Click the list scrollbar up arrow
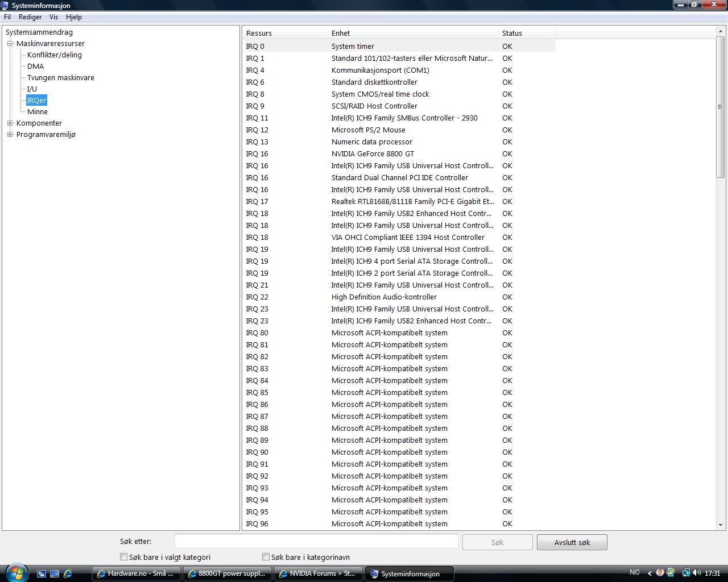Image resolution: width=728 pixels, height=582 pixels. point(721,31)
